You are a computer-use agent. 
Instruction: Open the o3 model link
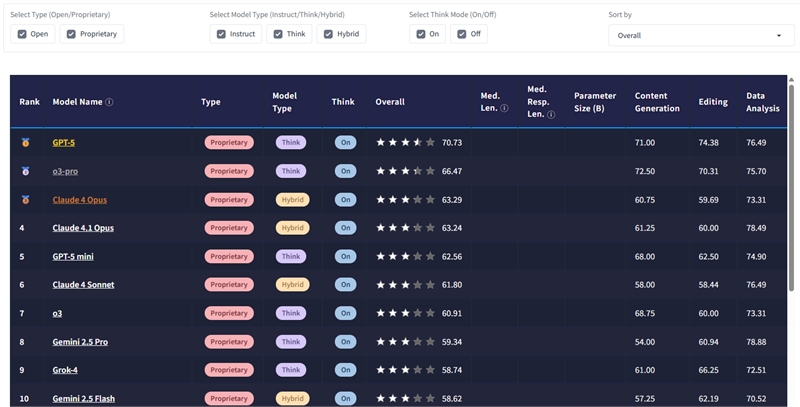pyautogui.click(x=57, y=313)
